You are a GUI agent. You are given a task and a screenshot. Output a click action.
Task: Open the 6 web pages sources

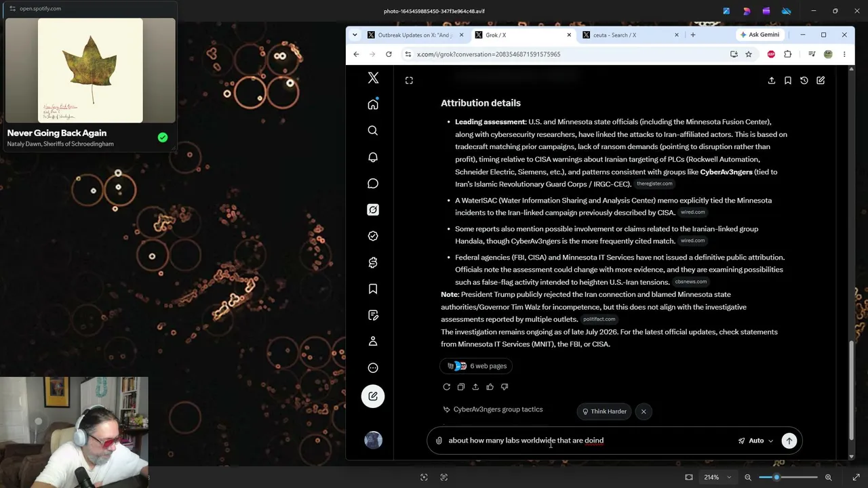(477, 366)
